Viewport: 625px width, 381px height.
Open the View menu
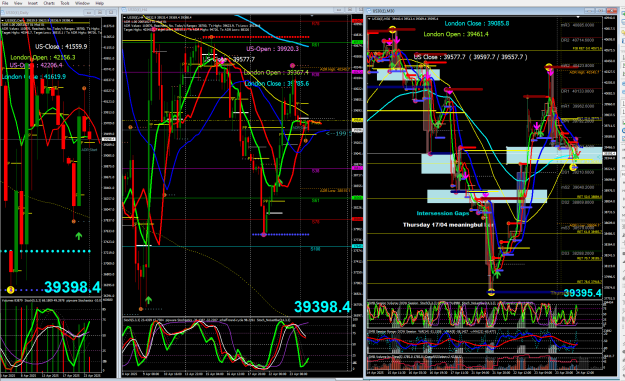click(18, 3)
